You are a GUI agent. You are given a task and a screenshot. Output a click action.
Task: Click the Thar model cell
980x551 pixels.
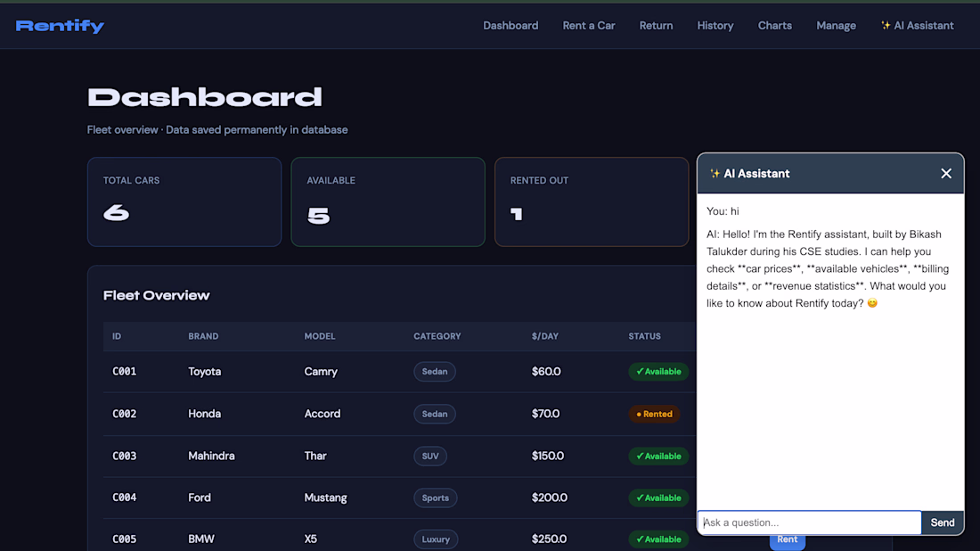(315, 456)
